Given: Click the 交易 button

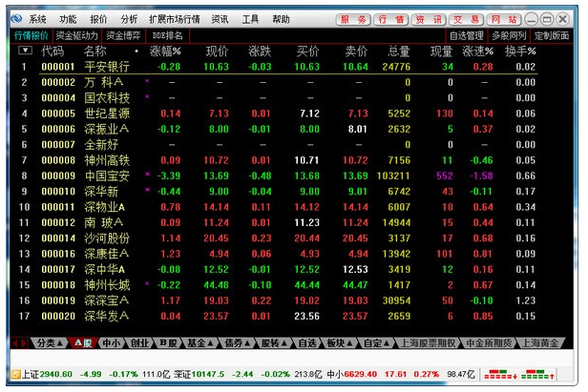Looking at the screenshot, I should pos(466,19).
